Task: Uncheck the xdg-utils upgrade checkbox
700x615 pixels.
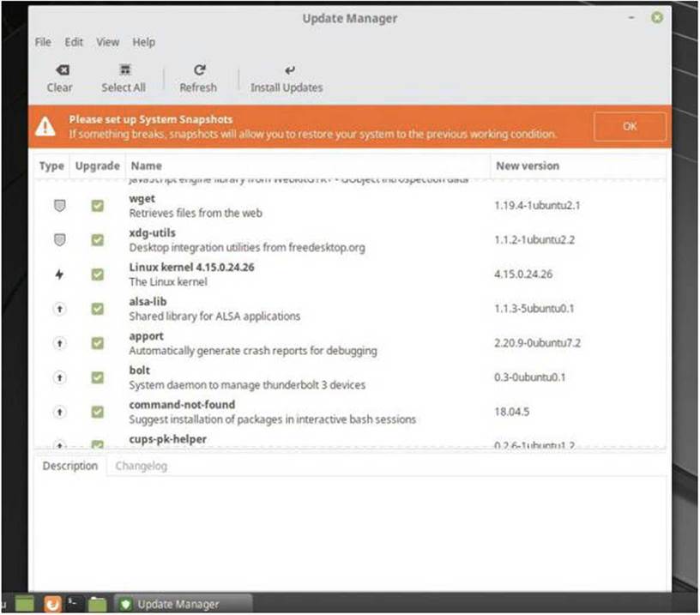Action: [97, 240]
